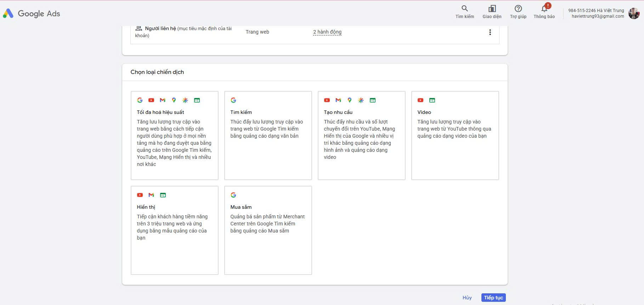Click Trang web text in goal row

coord(258,32)
